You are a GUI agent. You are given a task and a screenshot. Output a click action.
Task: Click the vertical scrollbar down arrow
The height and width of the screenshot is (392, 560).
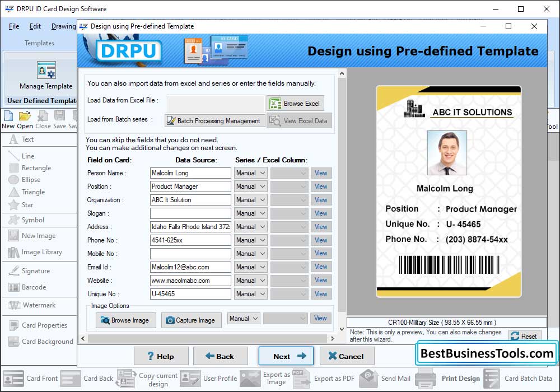pos(342,329)
